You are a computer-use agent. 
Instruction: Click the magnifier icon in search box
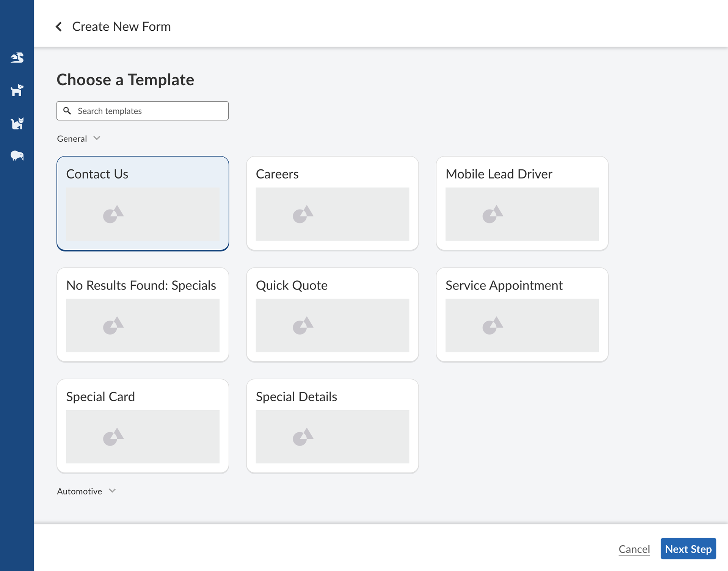(67, 111)
